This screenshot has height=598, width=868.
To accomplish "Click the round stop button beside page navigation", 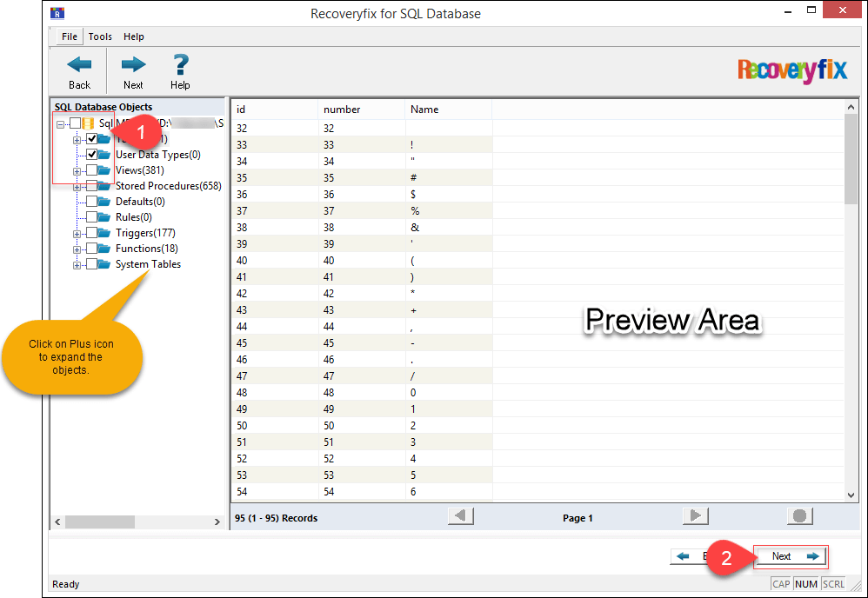I will coord(800,516).
